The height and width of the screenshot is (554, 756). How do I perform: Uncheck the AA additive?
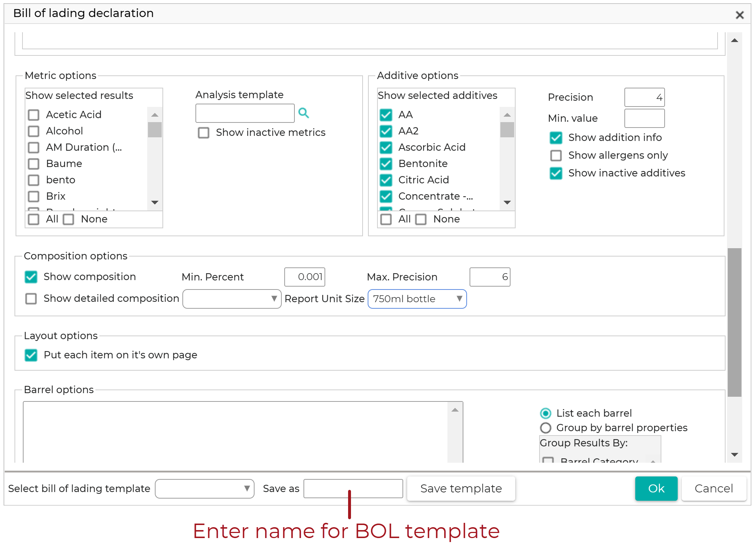pos(386,115)
